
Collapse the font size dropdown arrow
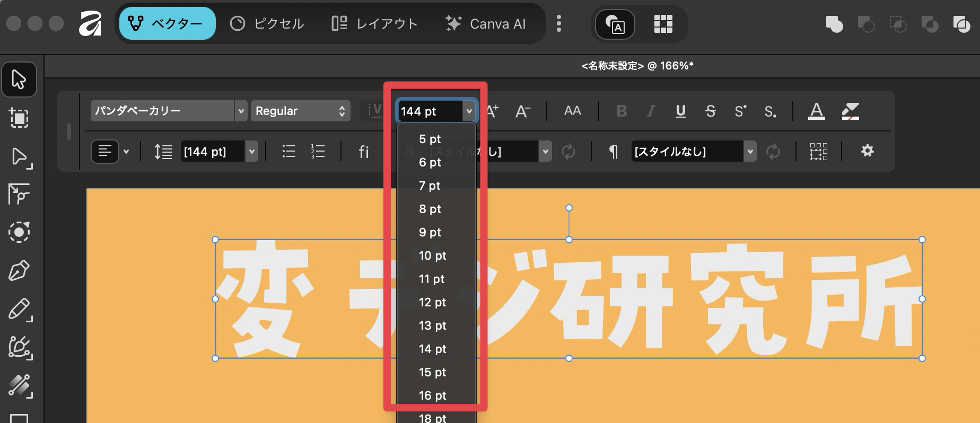click(x=469, y=111)
